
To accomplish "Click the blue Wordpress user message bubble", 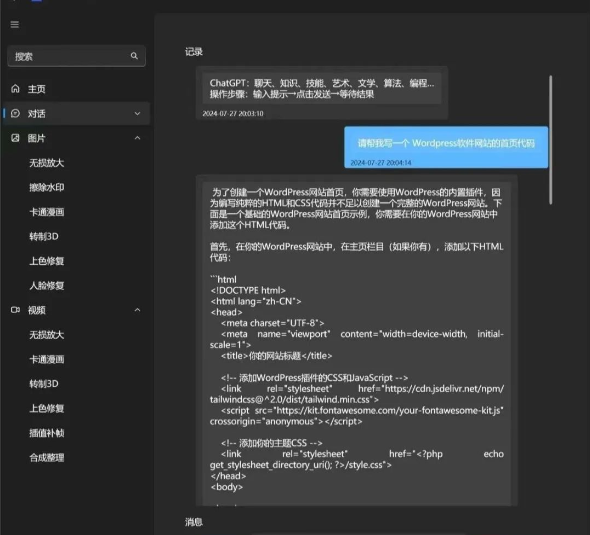I will pyautogui.click(x=446, y=147).
